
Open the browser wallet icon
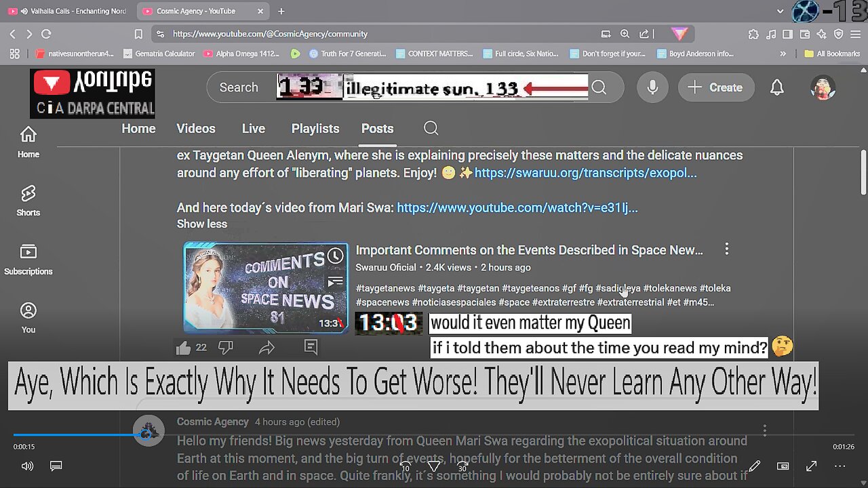(x=805, y=34)
